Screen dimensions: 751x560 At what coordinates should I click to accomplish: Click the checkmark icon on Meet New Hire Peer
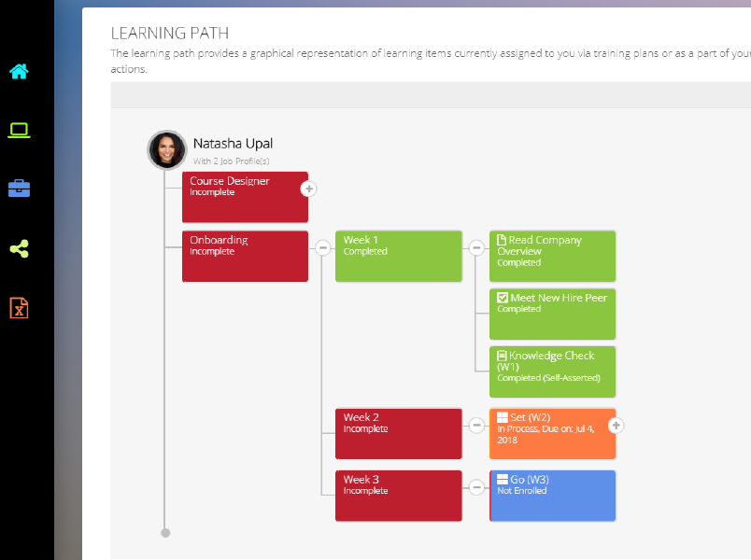point(503,298)
